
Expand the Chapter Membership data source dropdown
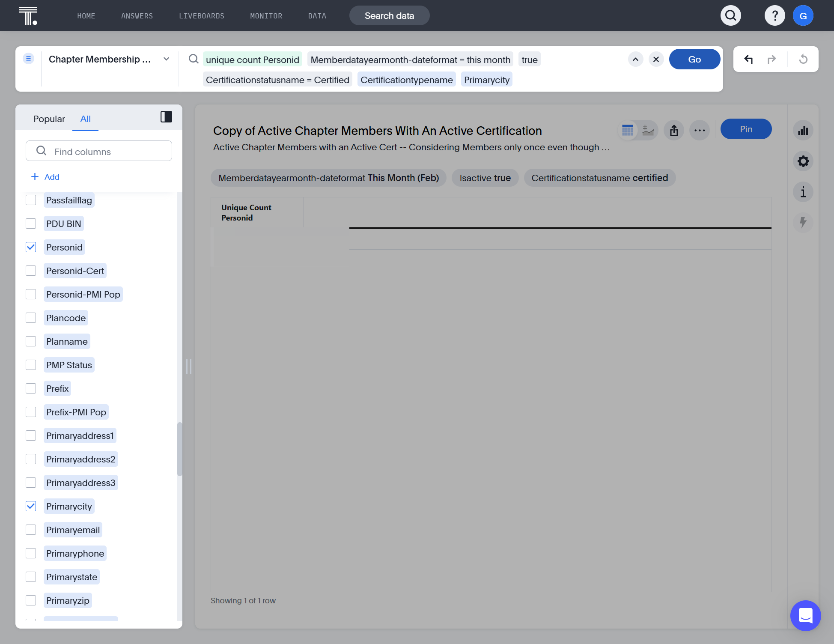pyautogui.click(x=166, y=59)
